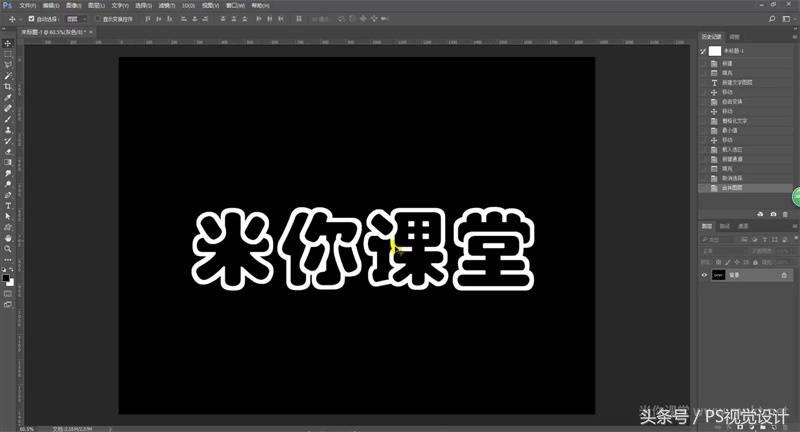Swap foreground and background colors

[x=11, y=269]
